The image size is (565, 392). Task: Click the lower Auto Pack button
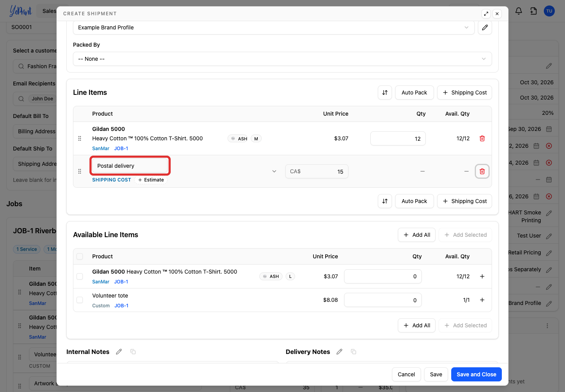pos(414,201)
